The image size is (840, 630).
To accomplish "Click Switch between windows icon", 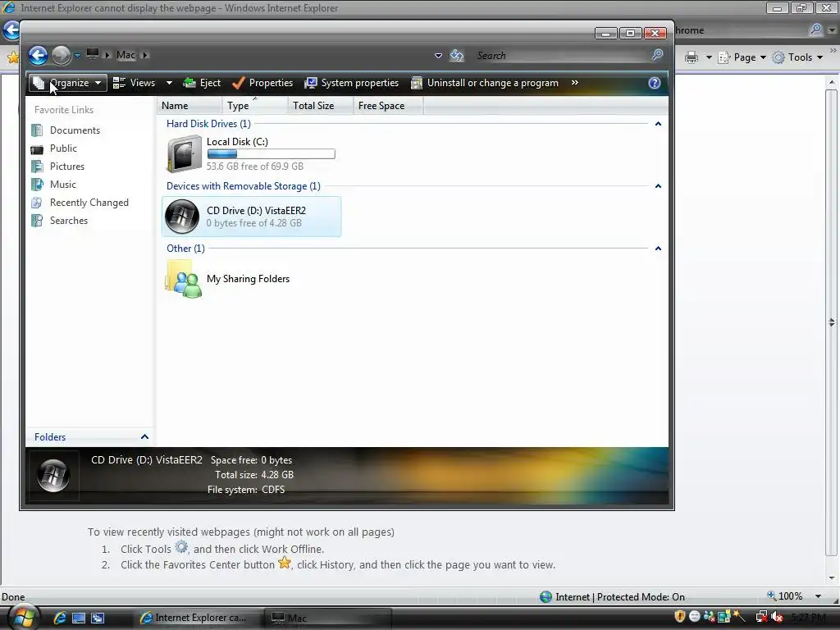I will point(98,618).
